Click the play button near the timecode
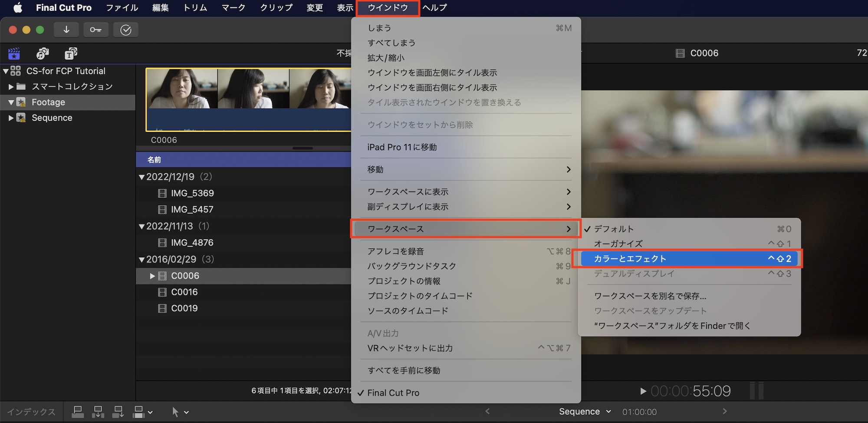 click(643, 391)
